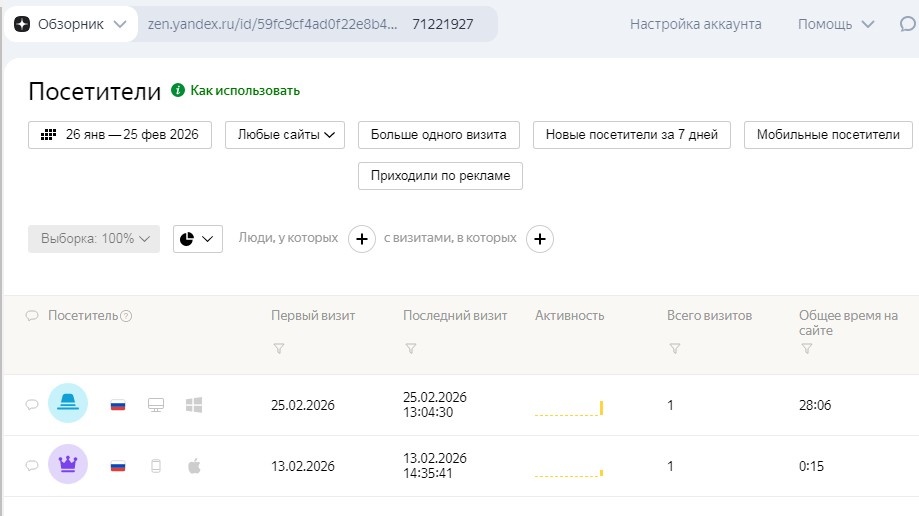The image size is (919, 516).
Task: Click the Apple OS icon in second row
Action: [194, 466]
